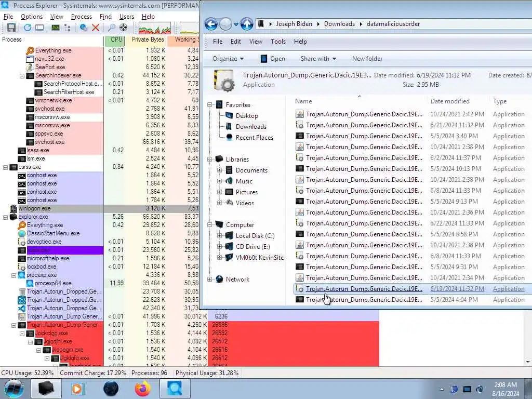Open the Process menu

coord(82,16)
